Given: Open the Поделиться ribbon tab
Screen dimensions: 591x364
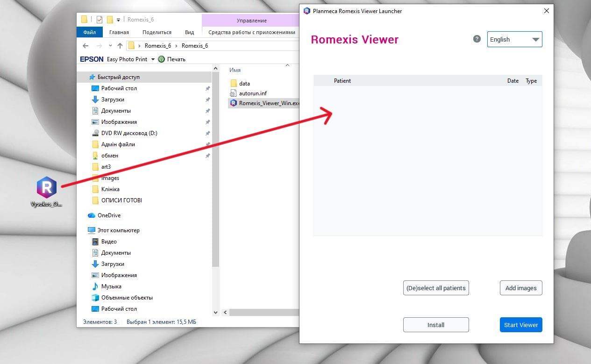Looking at the screenshot, I should click(x=157, y=32).
